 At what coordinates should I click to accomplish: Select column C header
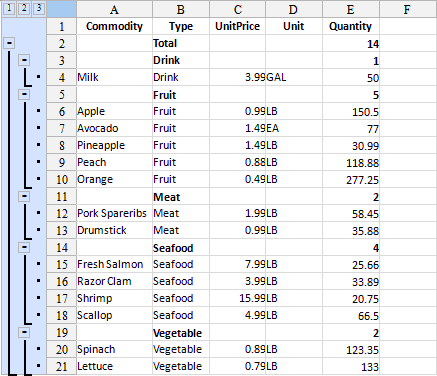click(237, 9)
